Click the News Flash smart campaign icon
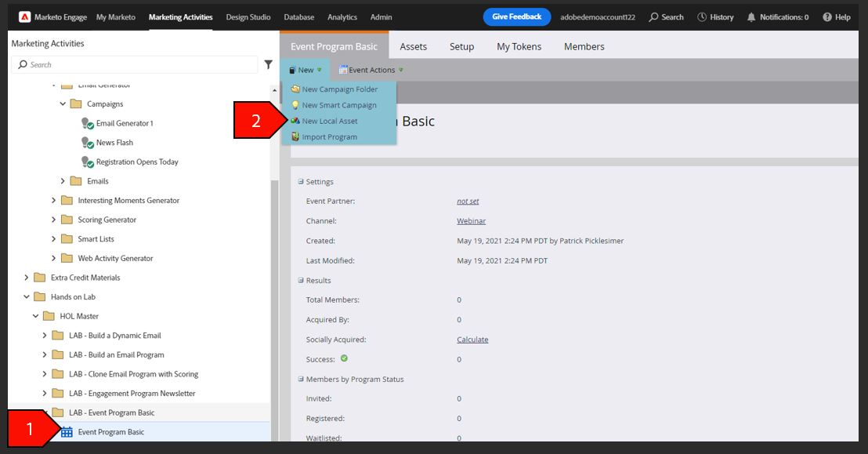 (88, 143)
